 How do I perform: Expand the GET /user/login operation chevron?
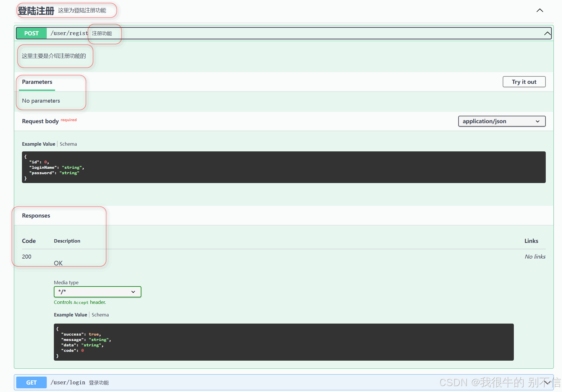click(547, 382)
